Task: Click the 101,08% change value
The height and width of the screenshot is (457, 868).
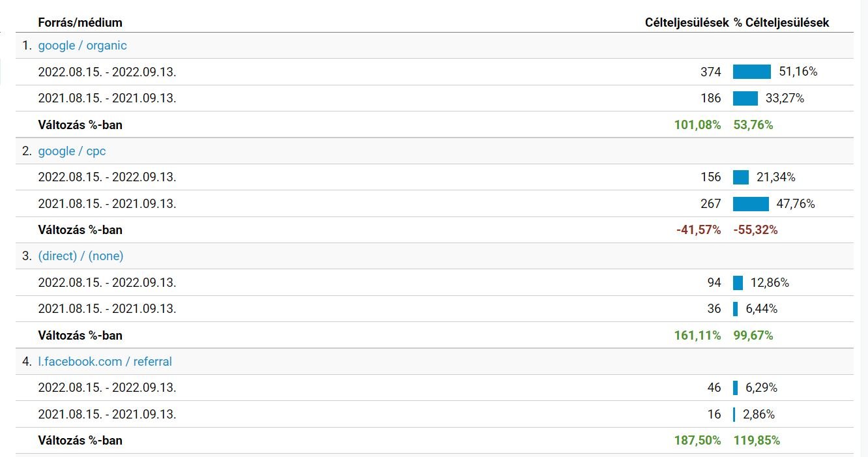Action: pyautogui.click(x=697, y=125)
